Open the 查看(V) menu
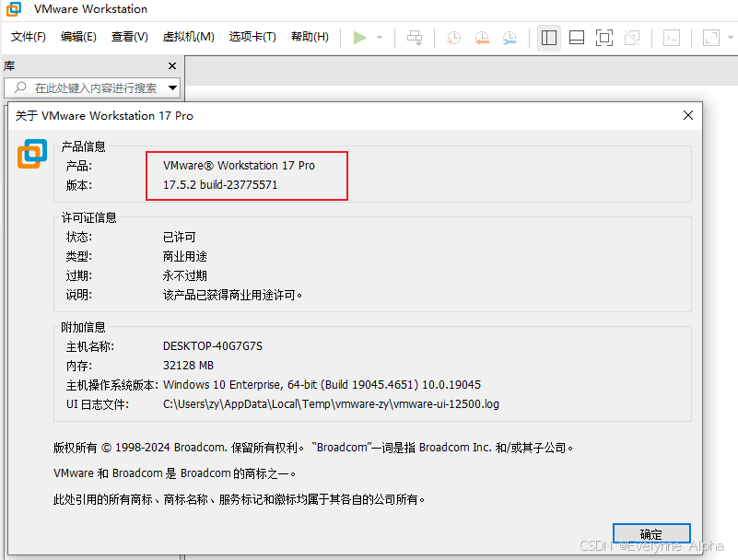Screen dimensions: 738x560 [129, 37]
